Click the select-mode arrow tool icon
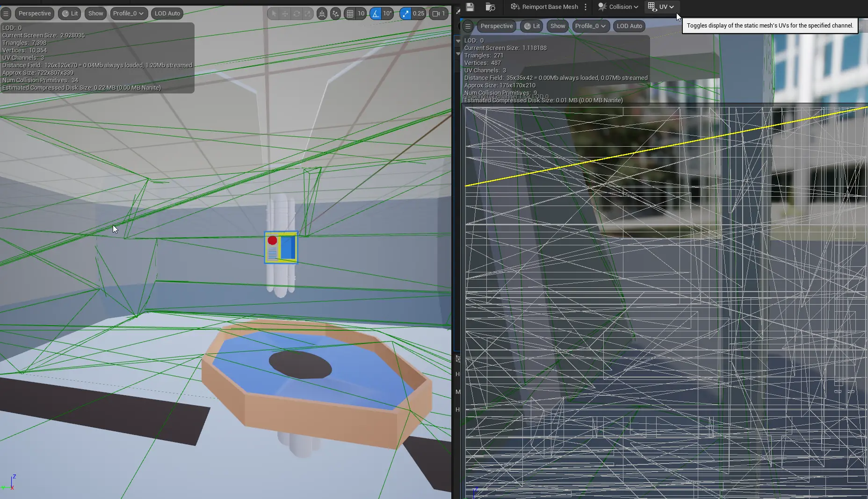 coord(274,14)
